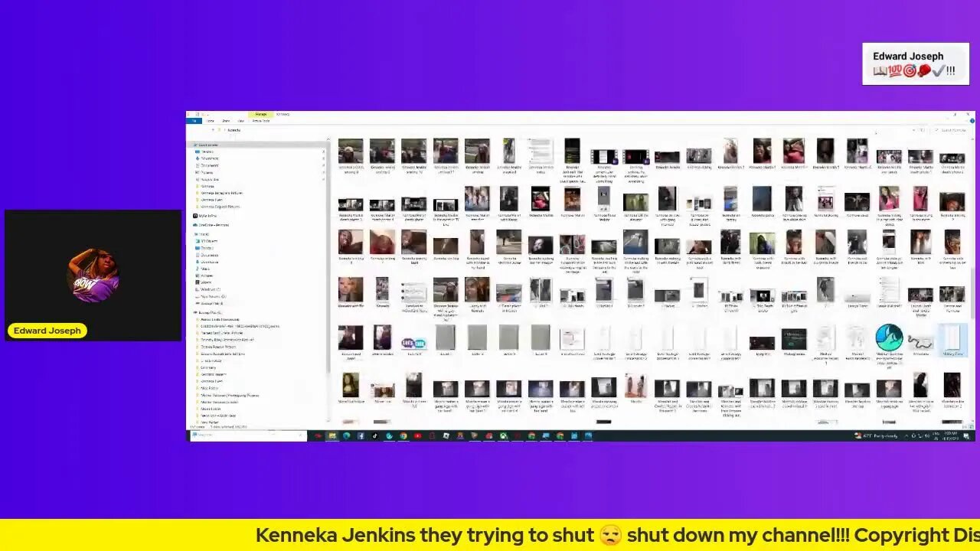Open the File ribbon tab

click(194, 121)
